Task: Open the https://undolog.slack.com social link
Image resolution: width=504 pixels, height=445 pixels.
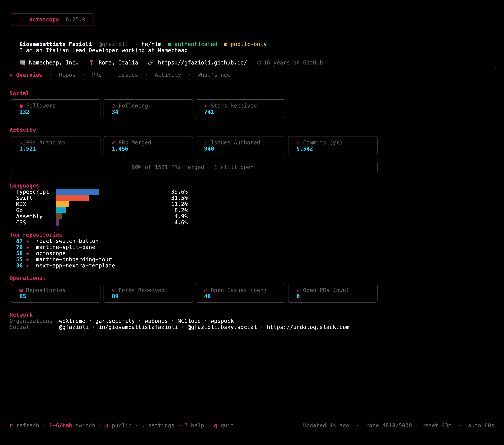Action: tap(308, 327)
